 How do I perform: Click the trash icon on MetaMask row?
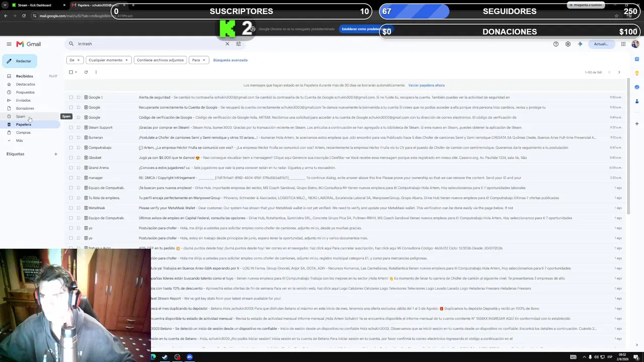coord(86,208)
